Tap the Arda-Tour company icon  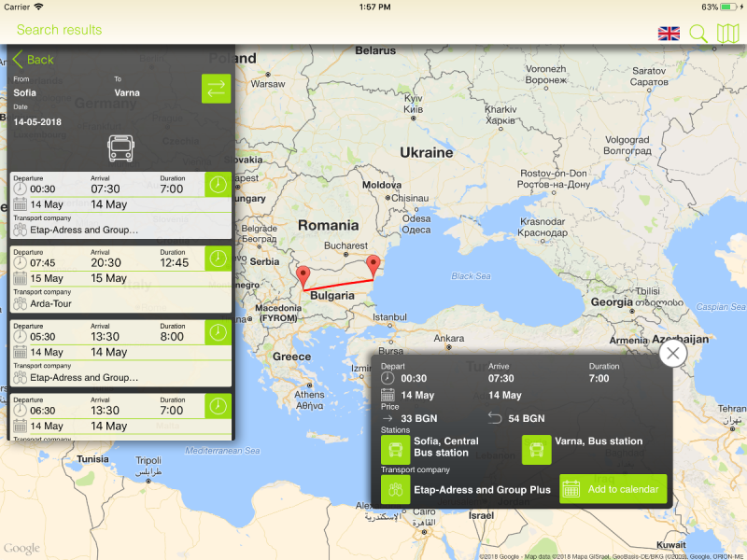pos(20,303)
